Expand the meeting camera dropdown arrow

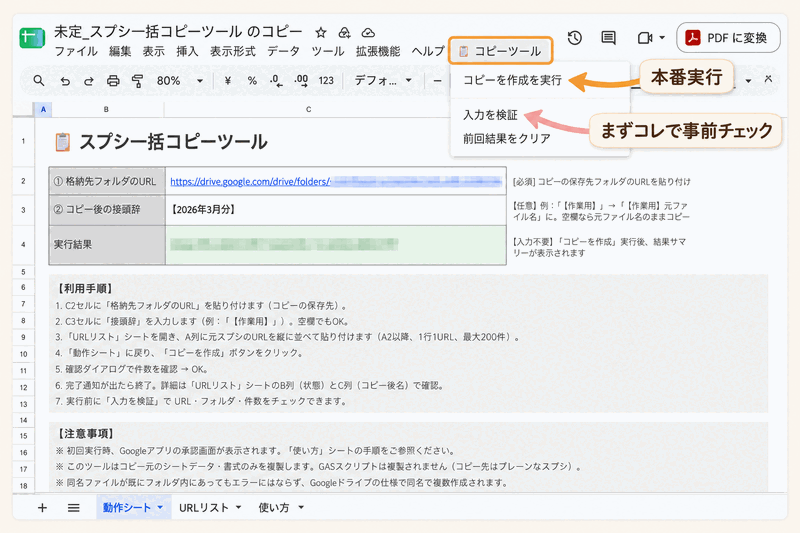coord(662,38)
